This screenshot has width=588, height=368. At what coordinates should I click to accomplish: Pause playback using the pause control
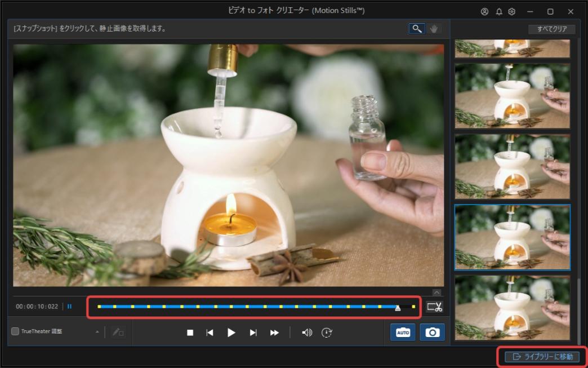(x=69, y=306)
